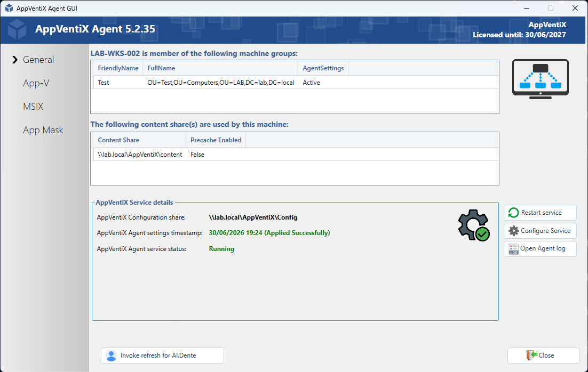Sort by FriendlyName column header
The width and height of the screenshot is (588, 372).
point(118,68)
